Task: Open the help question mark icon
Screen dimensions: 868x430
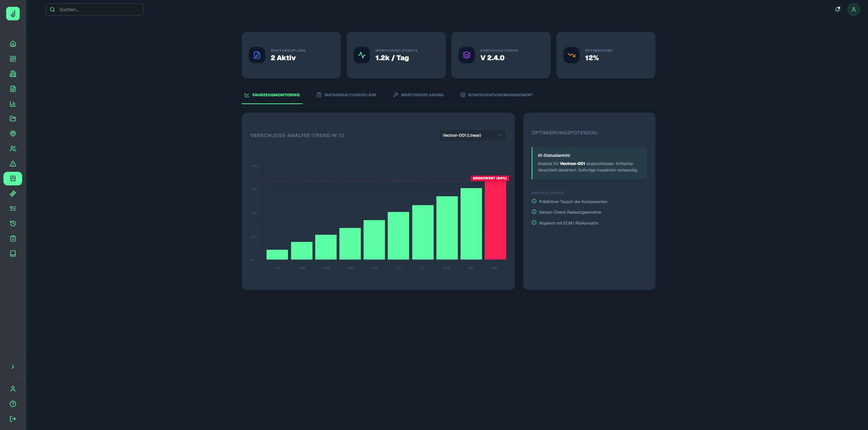Action: 13,404
